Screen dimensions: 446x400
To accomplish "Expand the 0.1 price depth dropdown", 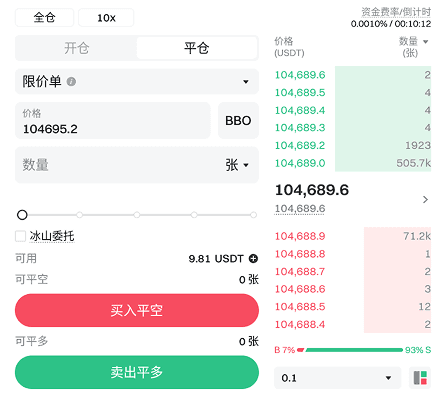I will tap(337, 378).
